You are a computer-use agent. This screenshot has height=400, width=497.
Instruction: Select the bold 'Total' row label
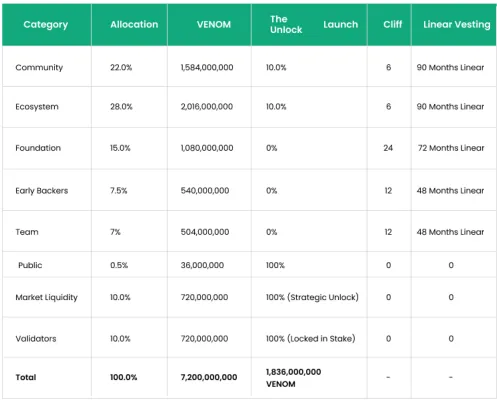[x=26, y=377]
